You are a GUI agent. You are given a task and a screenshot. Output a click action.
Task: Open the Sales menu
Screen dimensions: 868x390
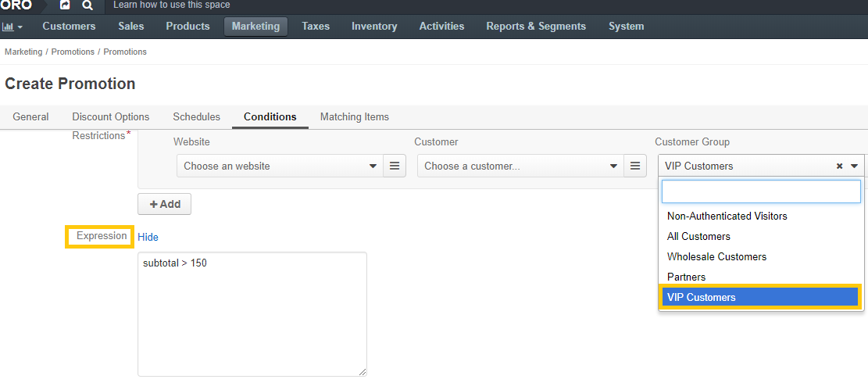click(130, 26)
